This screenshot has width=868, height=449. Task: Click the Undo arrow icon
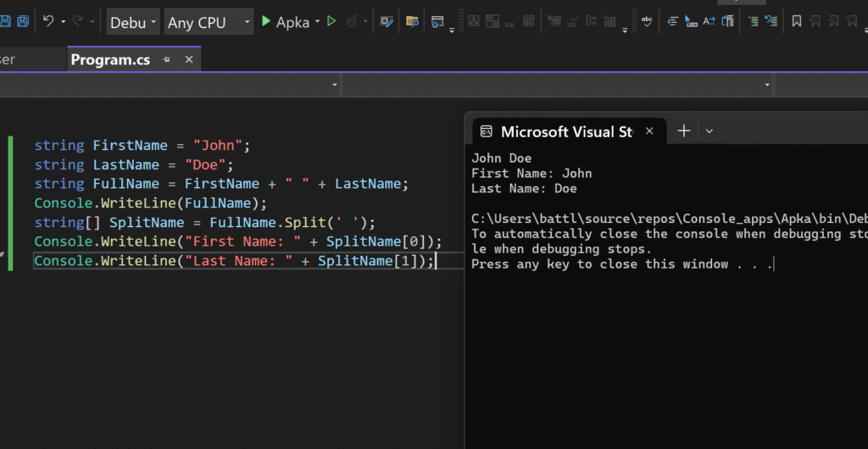pos(48,22)
